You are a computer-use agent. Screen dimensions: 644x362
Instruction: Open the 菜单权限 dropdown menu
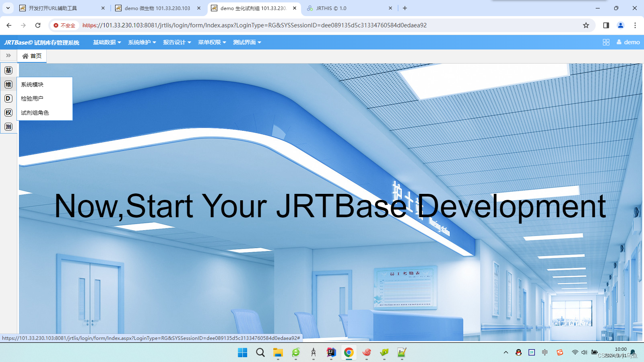pyautogui.click(x=212, y=42)
